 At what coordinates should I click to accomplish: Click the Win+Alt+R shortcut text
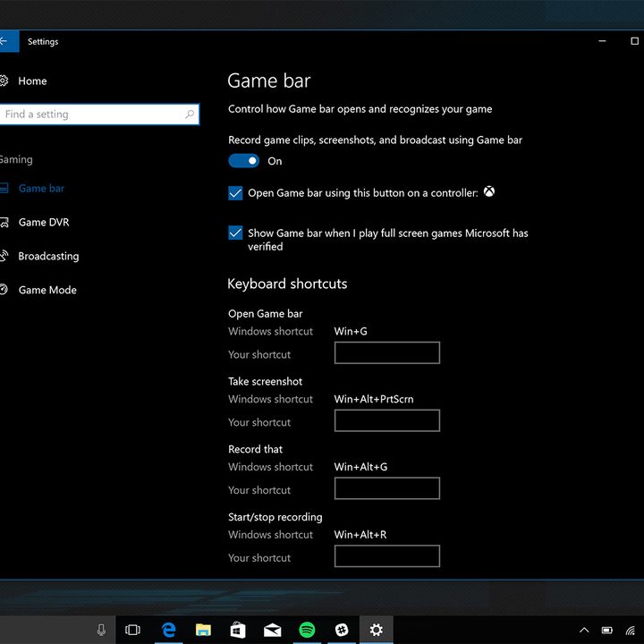[x=360, y=535]
